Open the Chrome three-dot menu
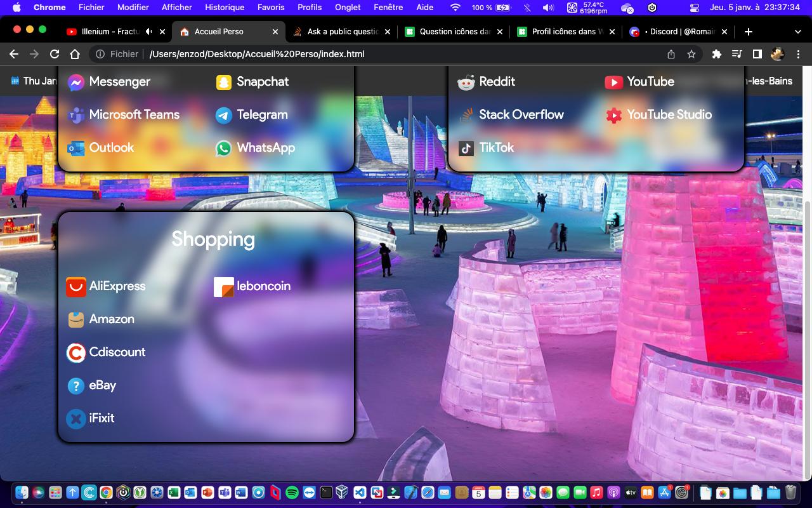The height and width of the screenshot is (508, 812). click(x=798, y=54)
